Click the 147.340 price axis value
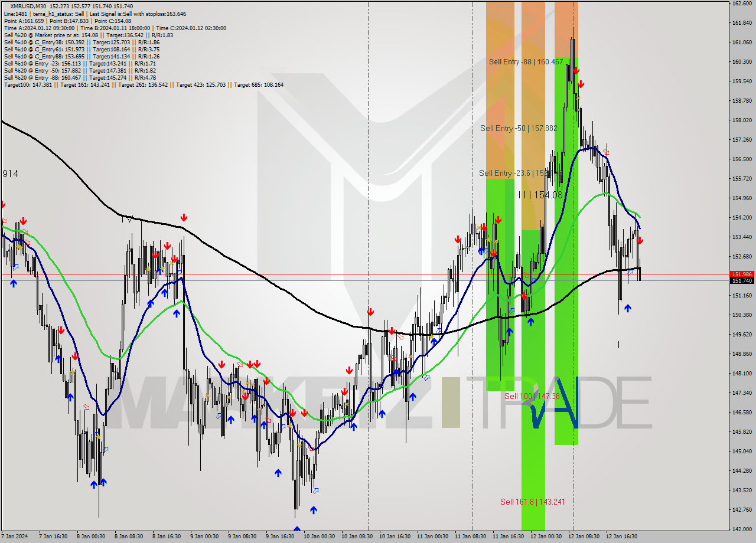The height and width of the screenshot is (543, 756). tap(742, 393)
